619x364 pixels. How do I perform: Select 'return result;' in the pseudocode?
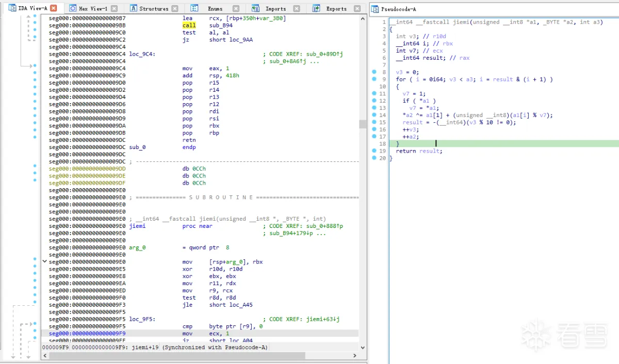[x=419, y=151]
